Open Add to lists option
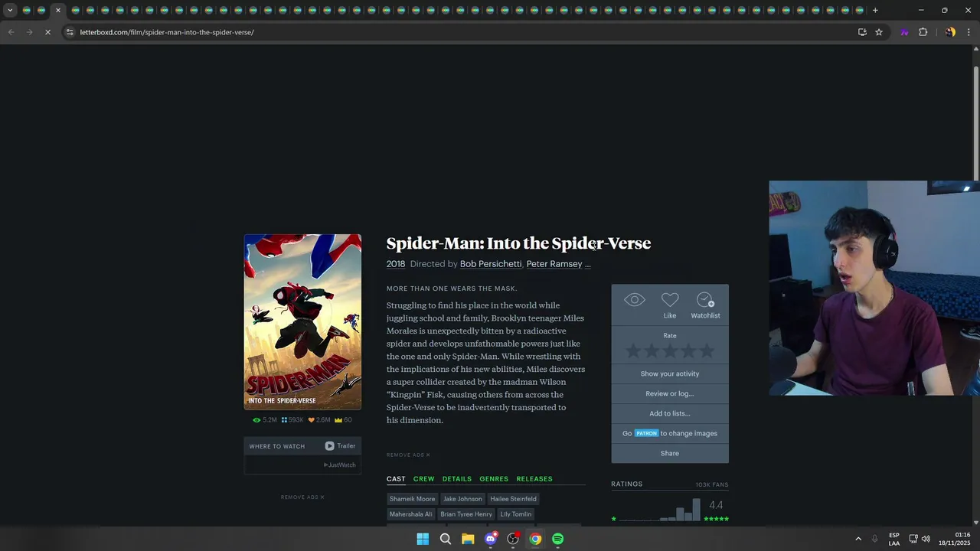 [x=670, y=413]
